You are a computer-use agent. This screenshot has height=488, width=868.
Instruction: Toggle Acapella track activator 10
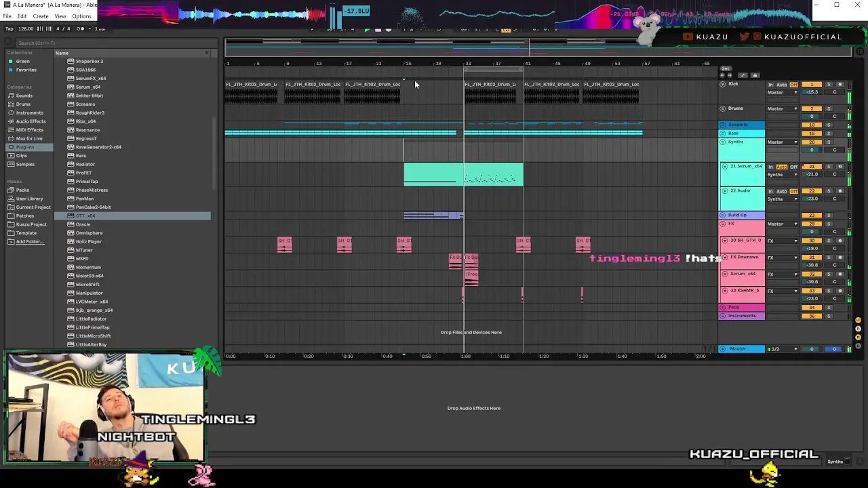pyautogui.click(x=812, y=125)
